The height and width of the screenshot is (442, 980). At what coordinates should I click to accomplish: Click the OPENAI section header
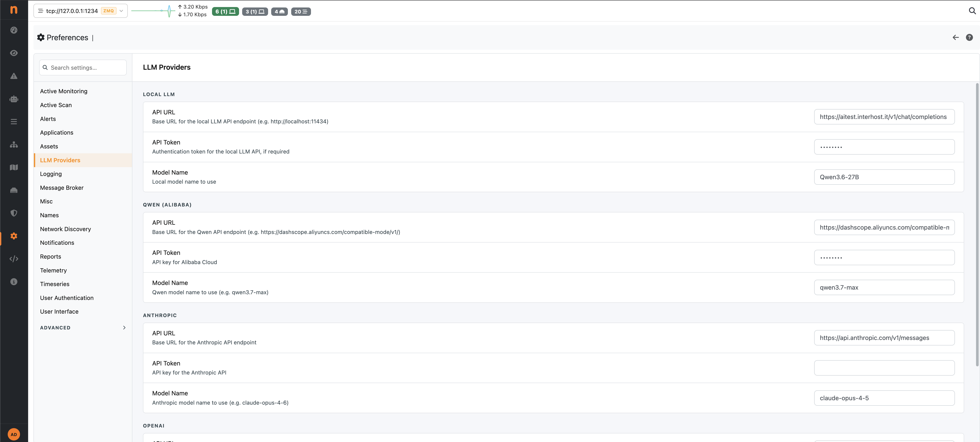[x=154, y=426]
